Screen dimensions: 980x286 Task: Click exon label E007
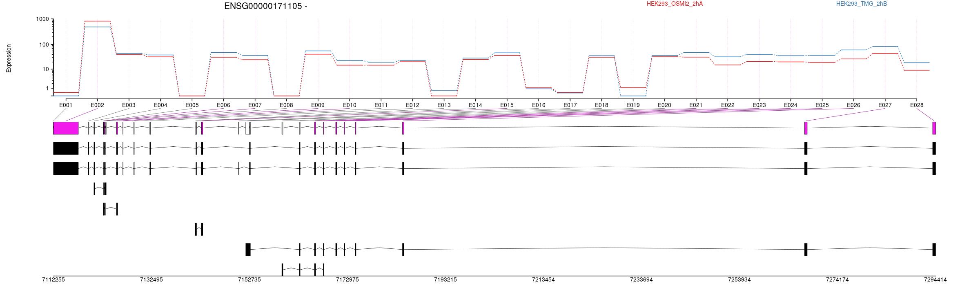point(255,105)
